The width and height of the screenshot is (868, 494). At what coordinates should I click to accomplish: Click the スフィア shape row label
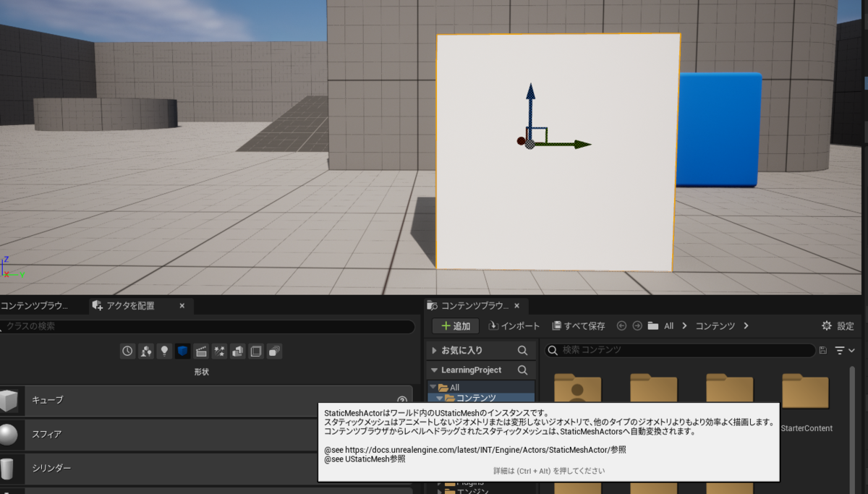pos(48,435)
